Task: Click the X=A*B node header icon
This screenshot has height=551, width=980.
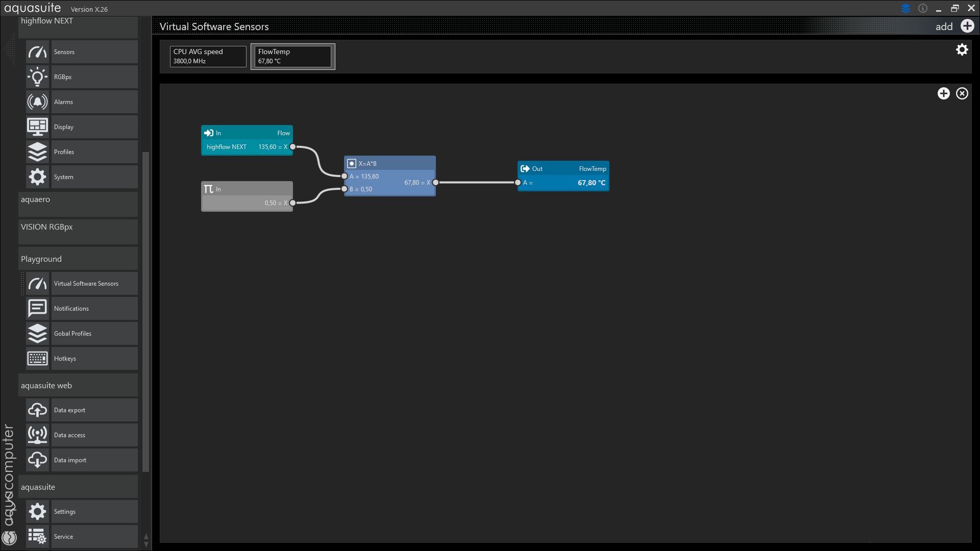Action: 352,164
